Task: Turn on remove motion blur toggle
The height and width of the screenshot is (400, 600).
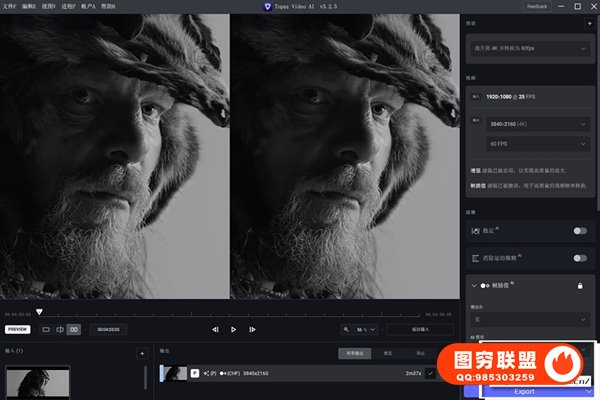Action: point(579,258)
